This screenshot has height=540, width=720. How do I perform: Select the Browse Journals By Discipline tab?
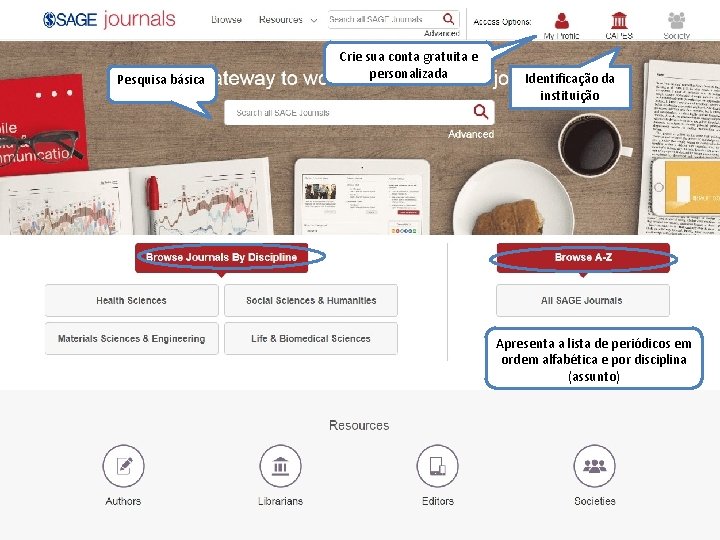point(221,257)
